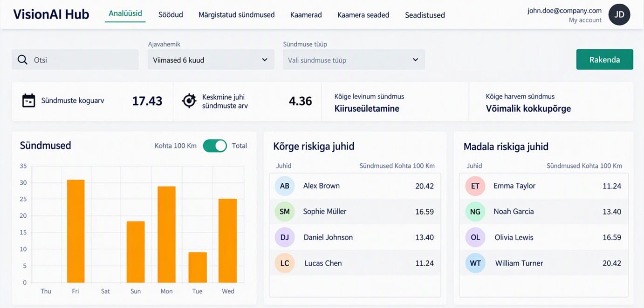Open the Kaamera seaded tab

pos(363,15)
